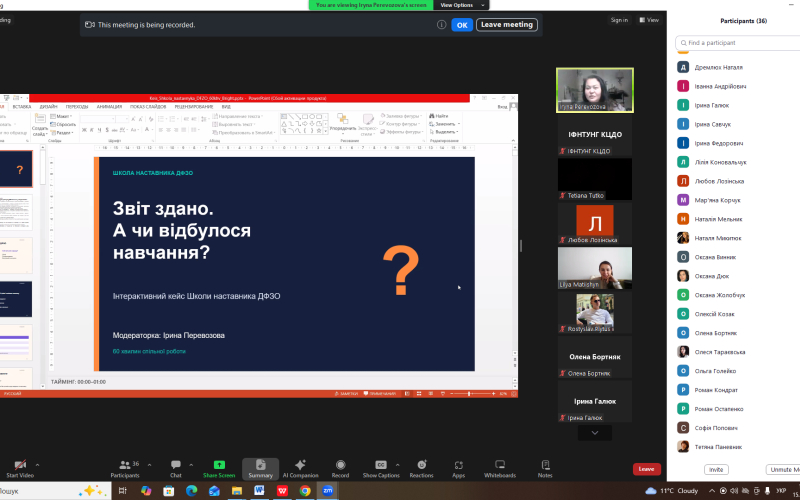Open the meeting Summary icon

pos(261,465)
